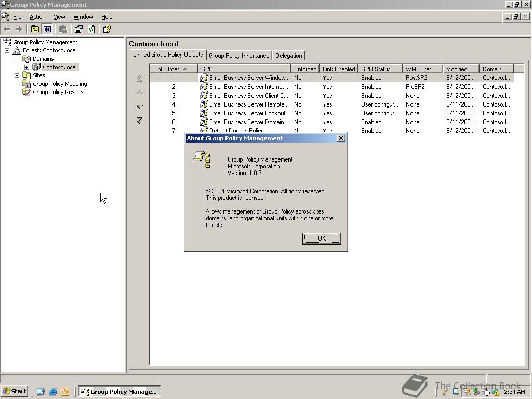Close the About Group Policy Management dialog
The width and height of the screenshot is (532, 399).
pyautogui.click(x=341, y=138)
